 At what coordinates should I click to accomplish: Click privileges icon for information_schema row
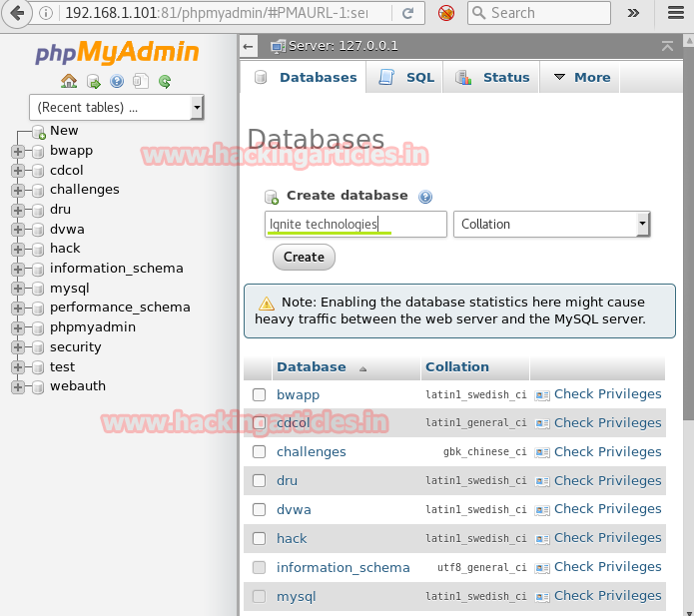pos(542,568)
